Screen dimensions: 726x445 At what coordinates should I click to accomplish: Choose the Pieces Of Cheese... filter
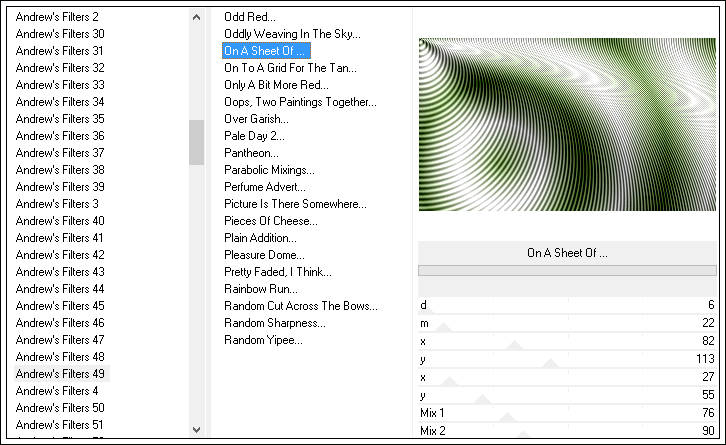click(271, 221)
